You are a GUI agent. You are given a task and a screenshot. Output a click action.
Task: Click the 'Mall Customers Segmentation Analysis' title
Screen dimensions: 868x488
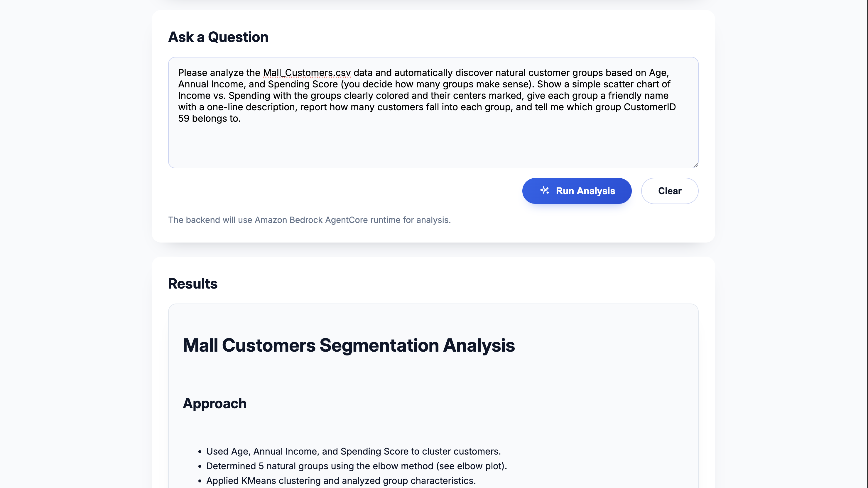349,345
